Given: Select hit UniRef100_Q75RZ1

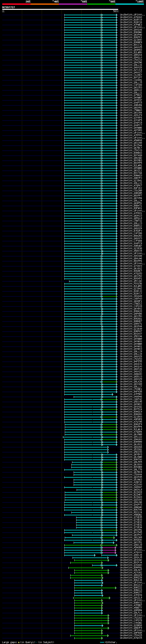Looking at the screenshot, I should 131,95.
